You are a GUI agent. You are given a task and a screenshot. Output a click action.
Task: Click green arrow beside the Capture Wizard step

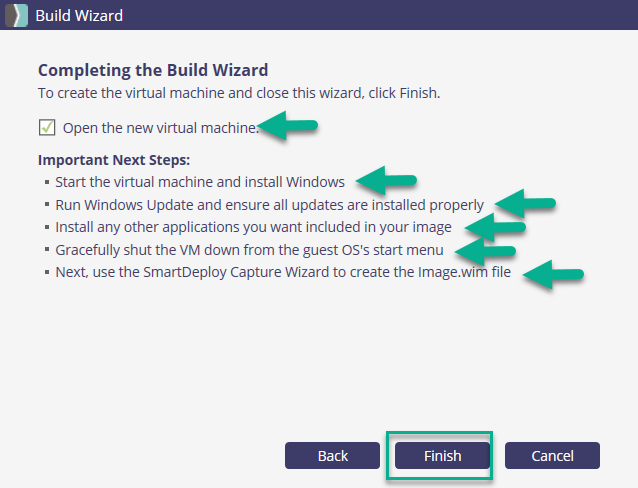tap(553, 273)
